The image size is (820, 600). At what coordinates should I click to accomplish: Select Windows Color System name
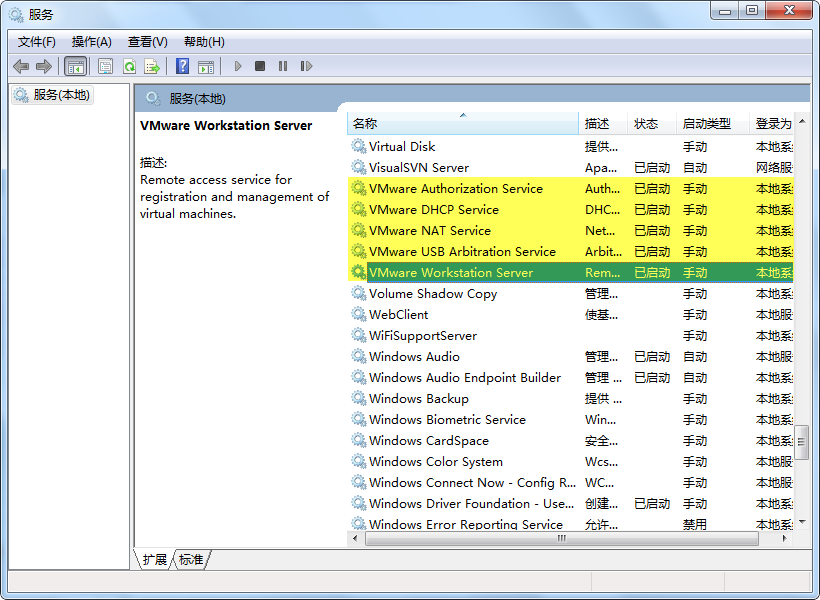pos(436,461)
